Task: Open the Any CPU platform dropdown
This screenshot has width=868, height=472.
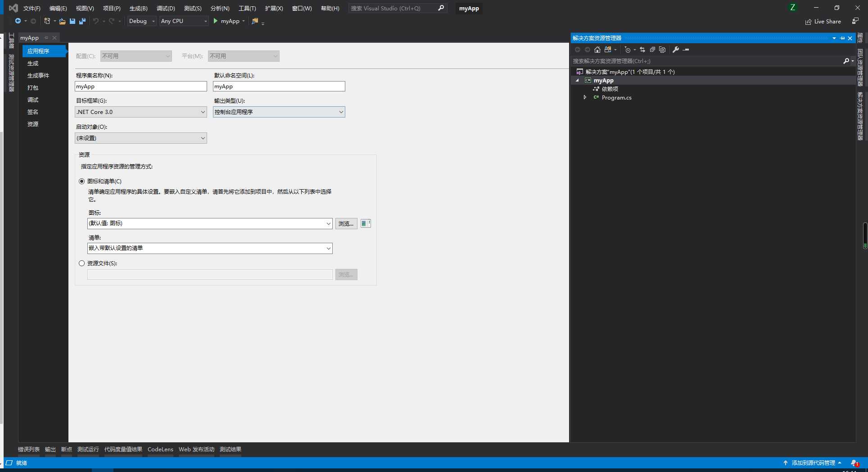Action: click(184, 21)
